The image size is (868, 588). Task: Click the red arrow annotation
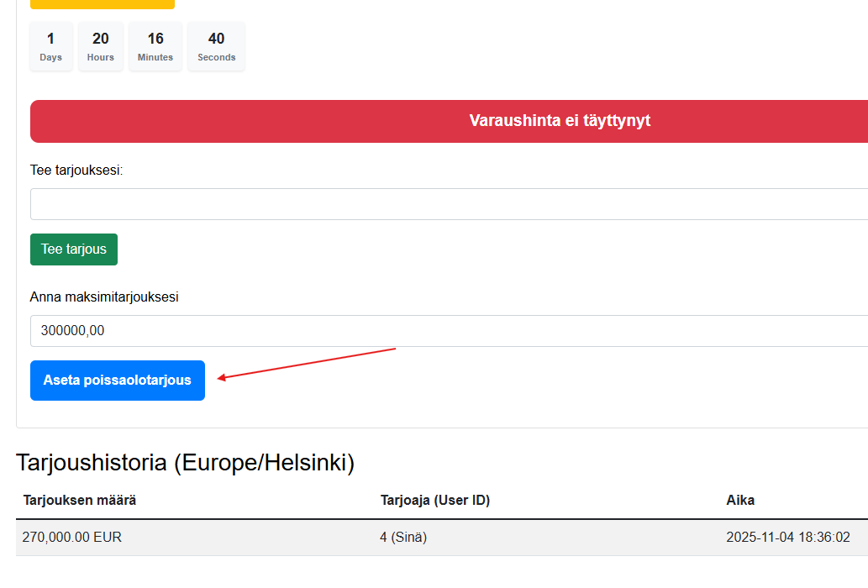(307, 363)
